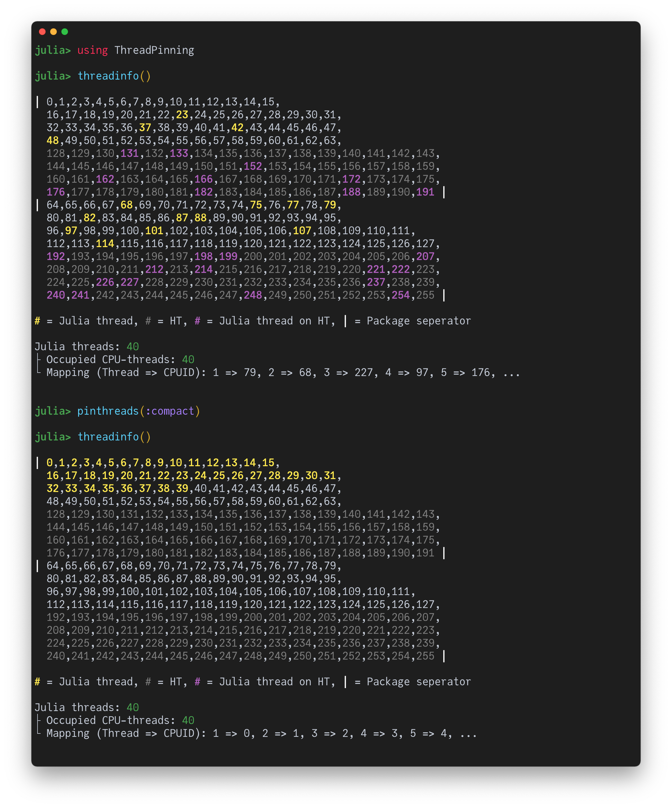The image size is (672, 808).
Task: Click purple highlighted CPU number 226
Action: click(x=105, y=282)
